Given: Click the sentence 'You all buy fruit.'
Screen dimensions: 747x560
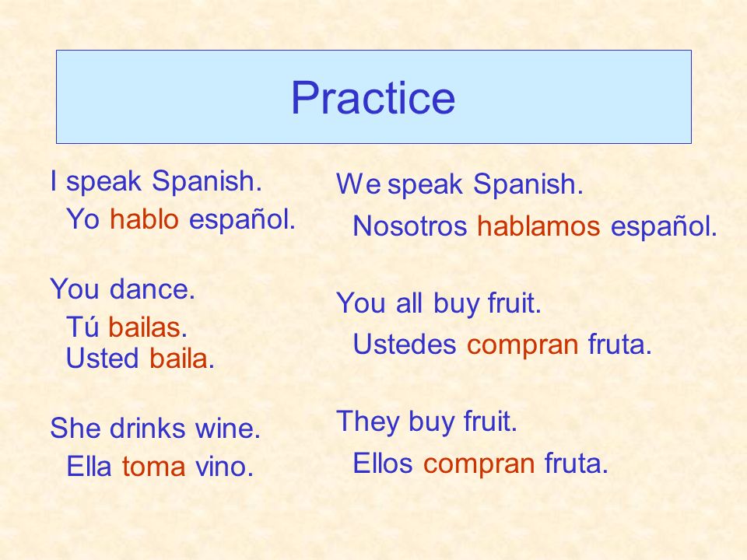Looking at the screenshot, I should (x=439, y=303).
